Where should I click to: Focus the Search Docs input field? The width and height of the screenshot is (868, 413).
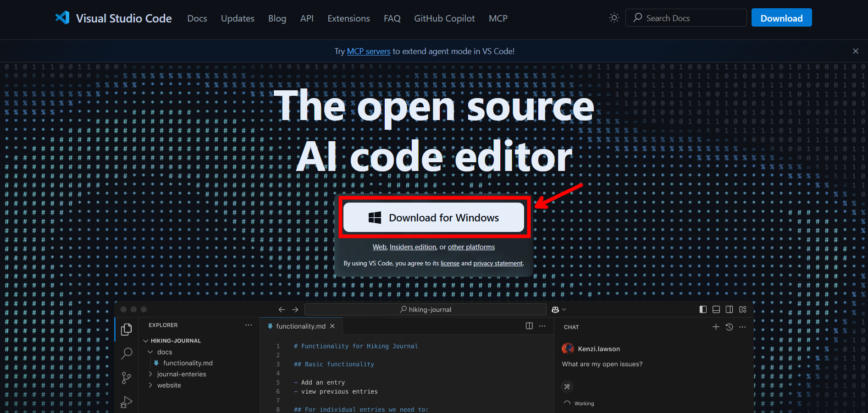tap(686, 18)
